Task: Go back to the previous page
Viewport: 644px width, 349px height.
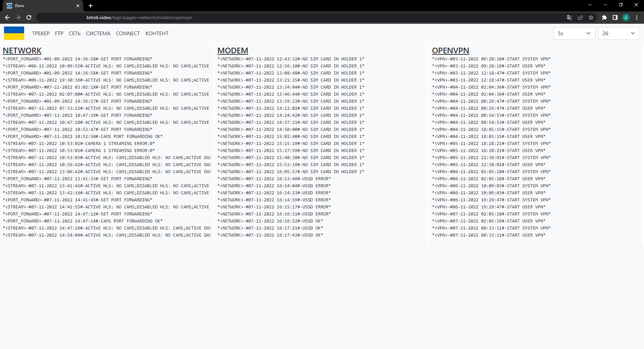Action: click(x=7, y=17)
